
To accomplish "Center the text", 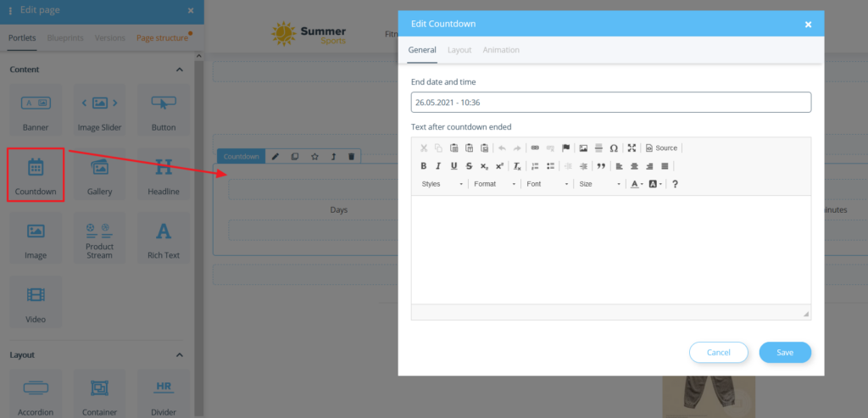I will pyautogui.click(x=634, y=165).
